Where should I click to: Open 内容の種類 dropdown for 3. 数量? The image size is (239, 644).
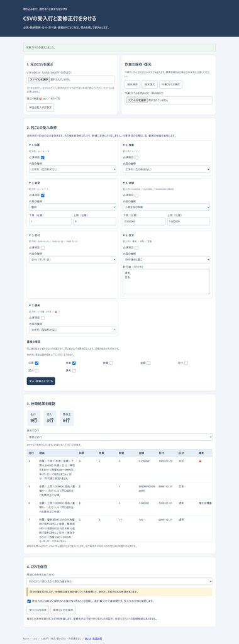(73, 207)
